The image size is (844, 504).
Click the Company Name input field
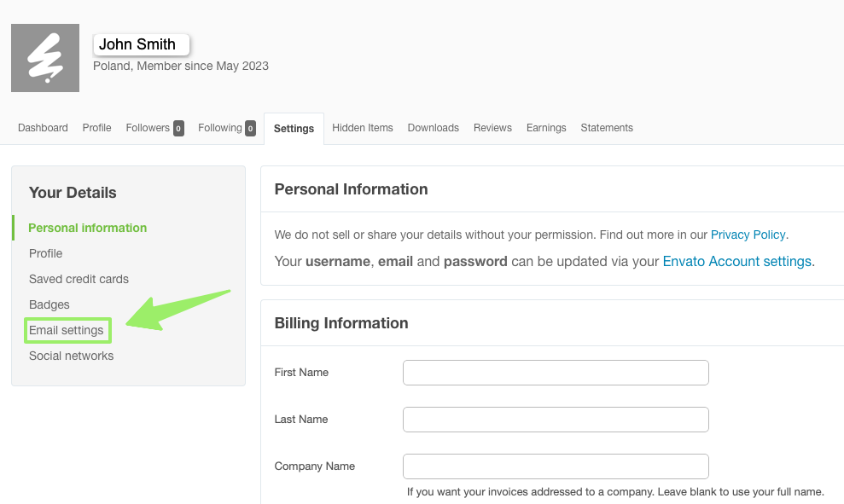click(555, 466)
